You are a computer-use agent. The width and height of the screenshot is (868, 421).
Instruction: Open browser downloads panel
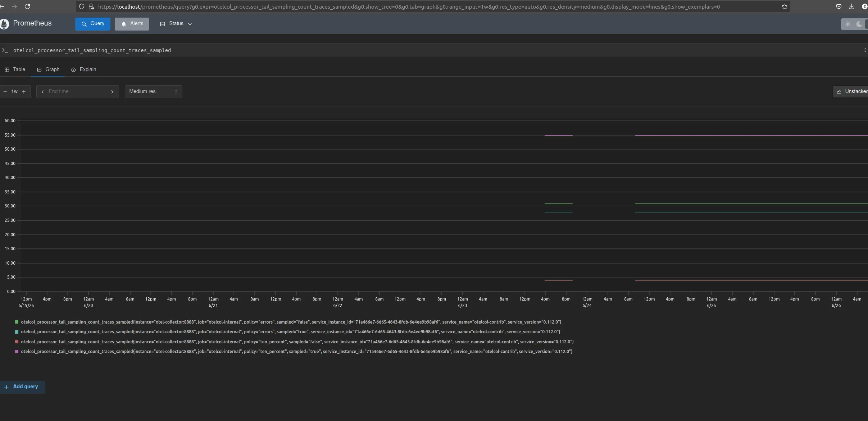click(x=851, y=6)
